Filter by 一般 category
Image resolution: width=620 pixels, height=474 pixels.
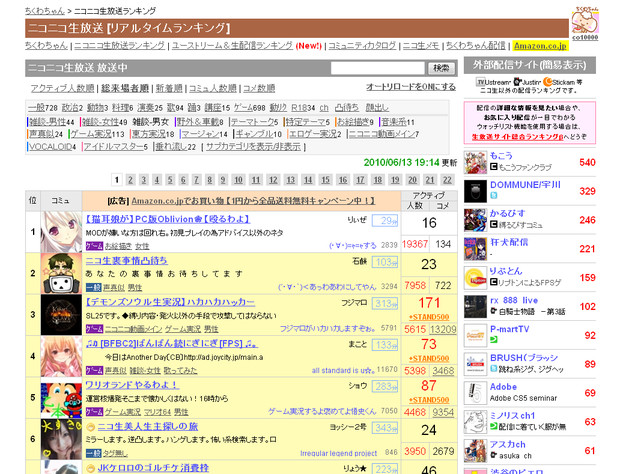36,108
